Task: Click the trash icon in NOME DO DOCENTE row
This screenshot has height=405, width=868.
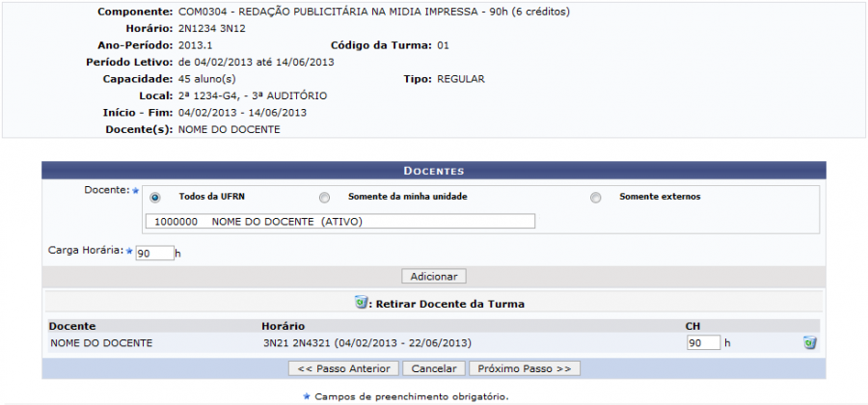Action: [810, 343]
